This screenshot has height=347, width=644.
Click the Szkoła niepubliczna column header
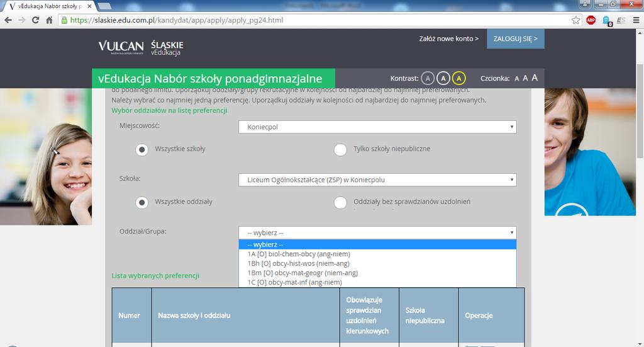click(428, 316)
